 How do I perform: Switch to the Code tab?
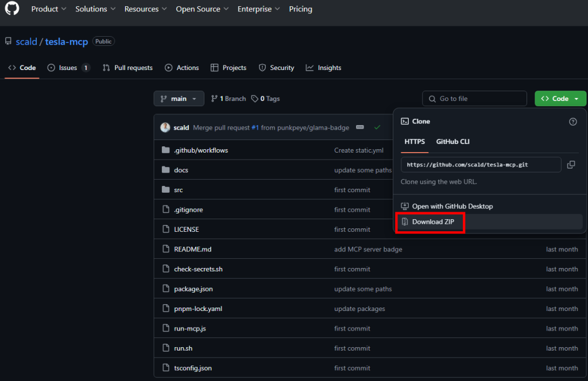[x=22, y=68]
